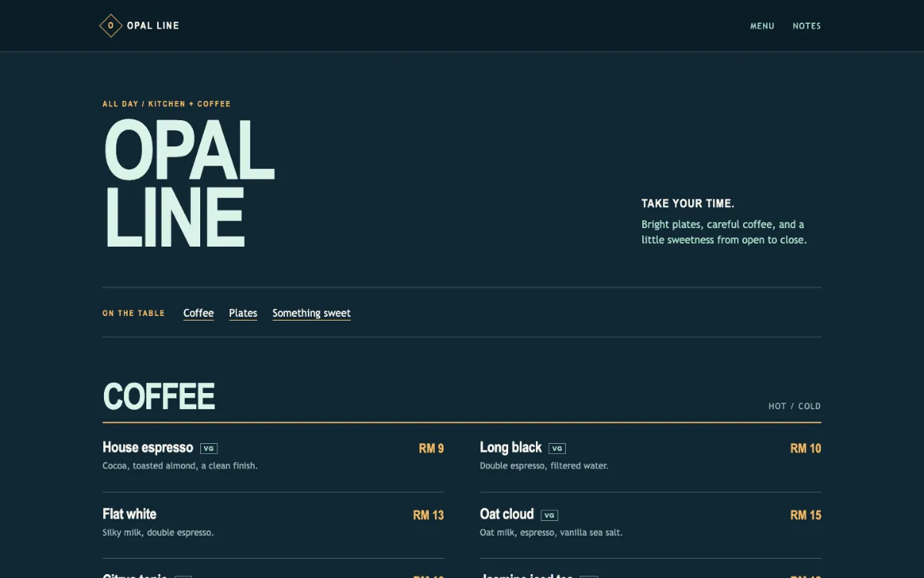
Task: Click the VG badge beside Long black
Action: pos(557,449)
